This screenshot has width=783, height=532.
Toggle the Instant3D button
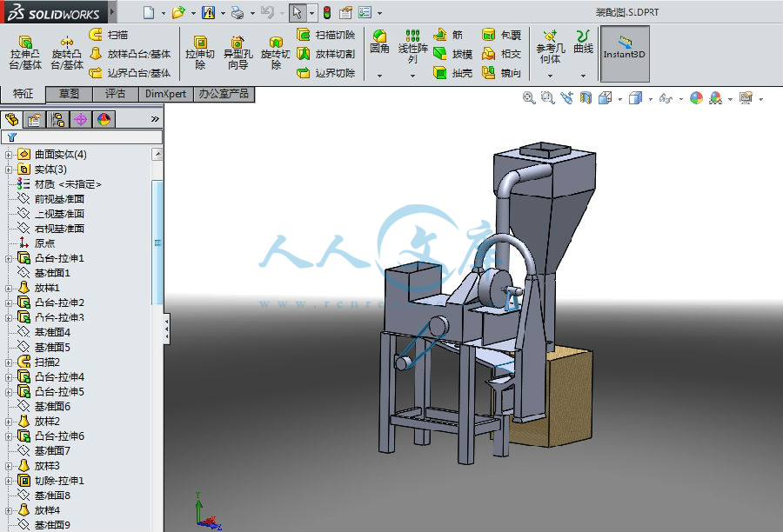pyautogui.click(x=624, y=53)
